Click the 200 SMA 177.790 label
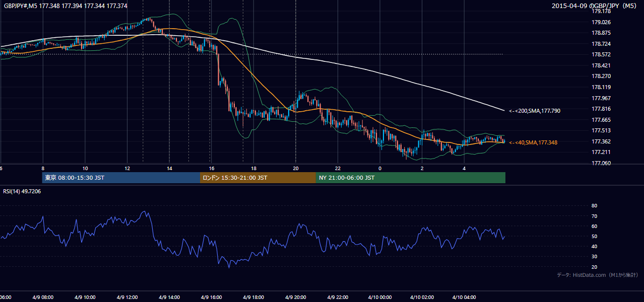The height and width of the screenshot is (302, 644). click(535, 111)
